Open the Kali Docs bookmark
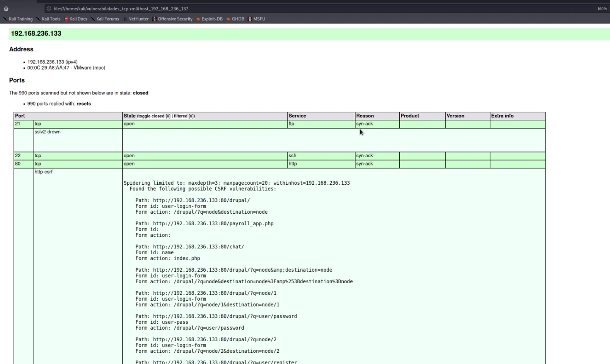The image size is (610, 364). coord(76,19)
